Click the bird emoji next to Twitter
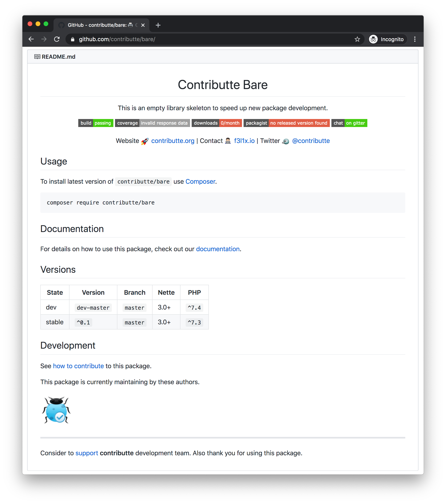Screen dimensions: 446x504 (x=285, y=141)
